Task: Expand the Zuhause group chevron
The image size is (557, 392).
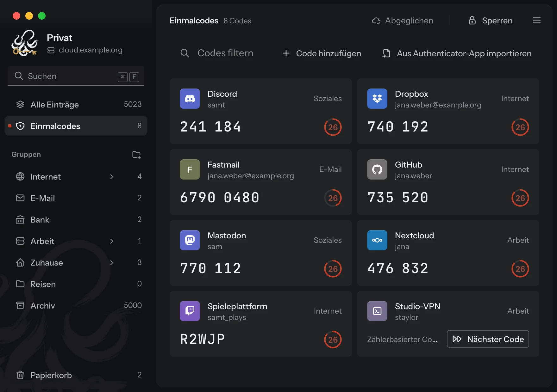Action: click(x=111, y=263)
